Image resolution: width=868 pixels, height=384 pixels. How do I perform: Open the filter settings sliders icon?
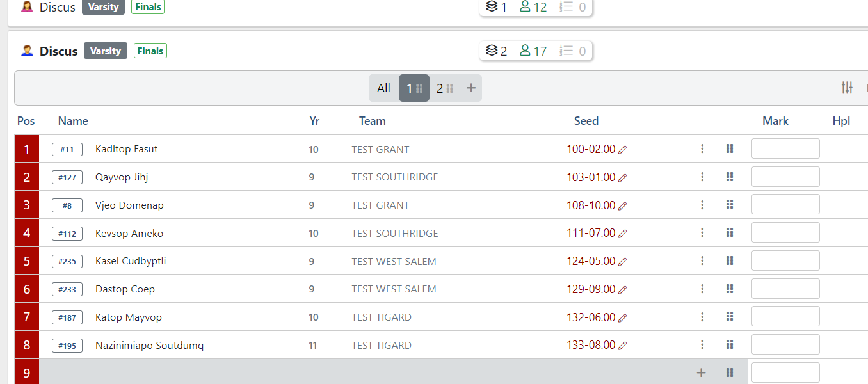(x=847, y=88)
